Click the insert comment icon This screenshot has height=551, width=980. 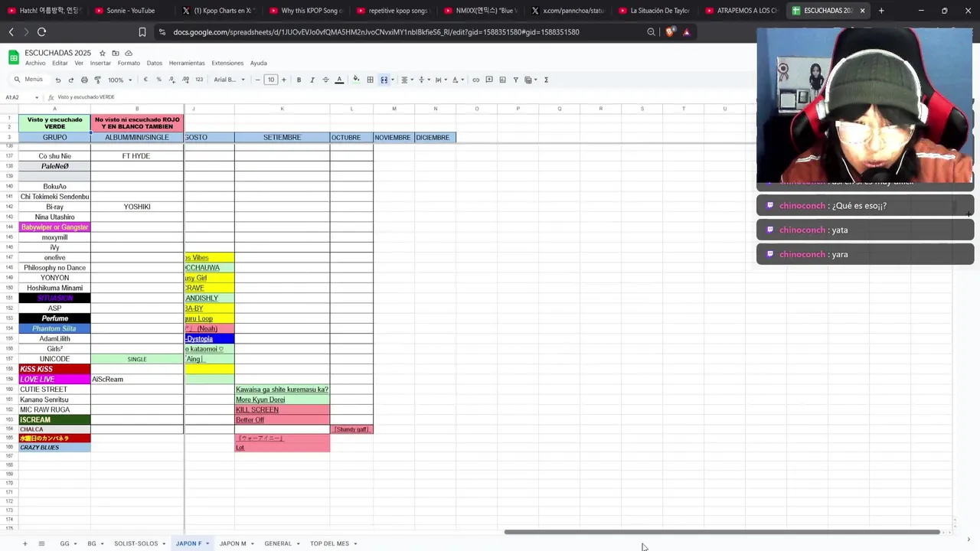pos(488,80)
